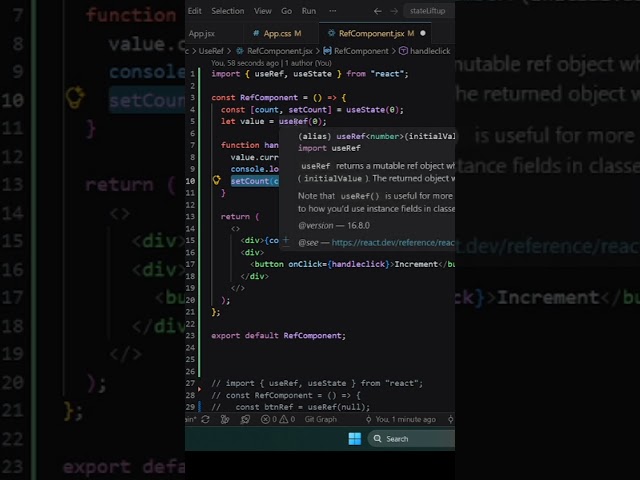Viewport: 640px width, 480px height.
Task: Click the Synchronize Changes icon in status bar
Action: (x=205, y=419)
